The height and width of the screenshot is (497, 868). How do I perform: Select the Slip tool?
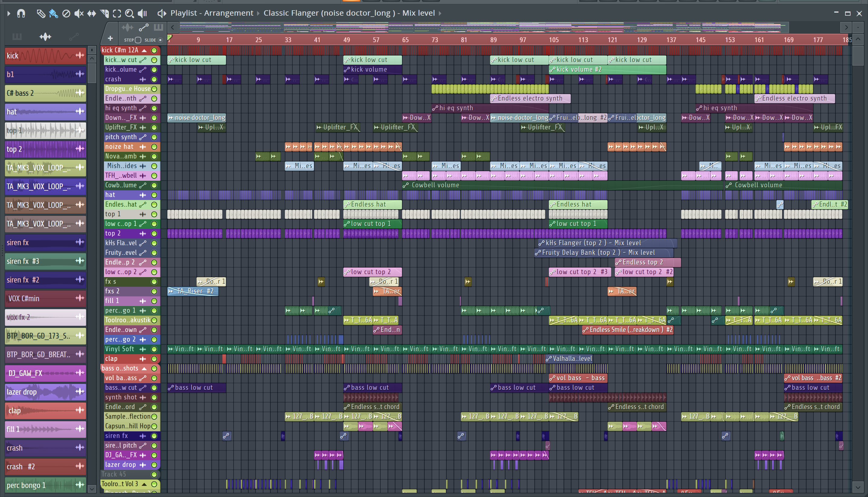tap(92, 13)
